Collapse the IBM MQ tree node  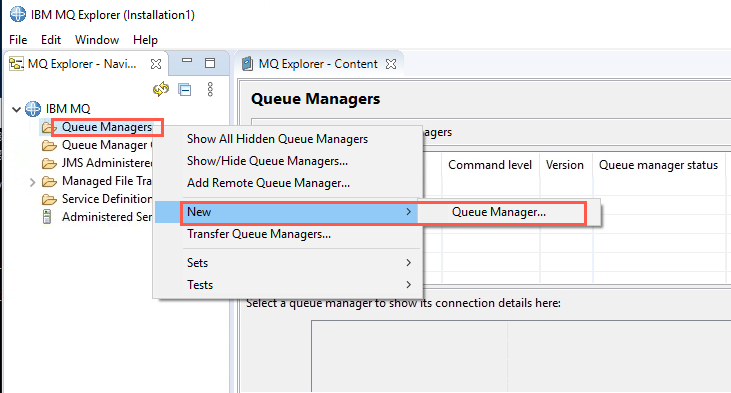[16, 110]
